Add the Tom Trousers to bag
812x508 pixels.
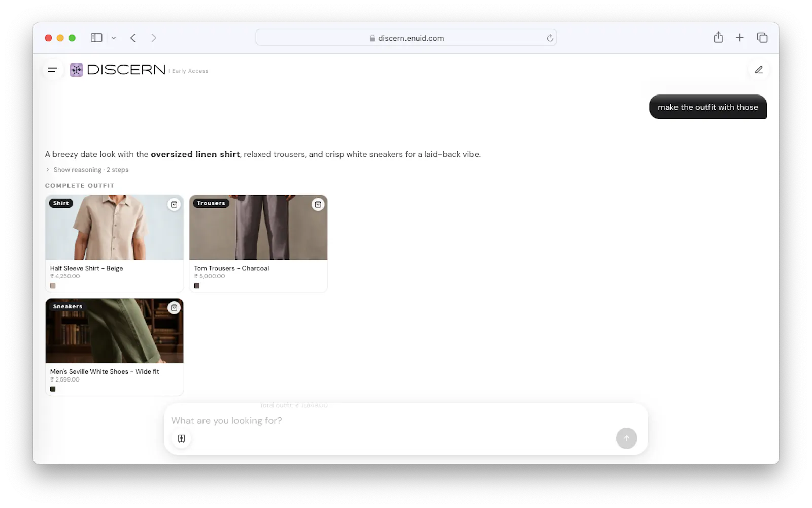(318, 204)
